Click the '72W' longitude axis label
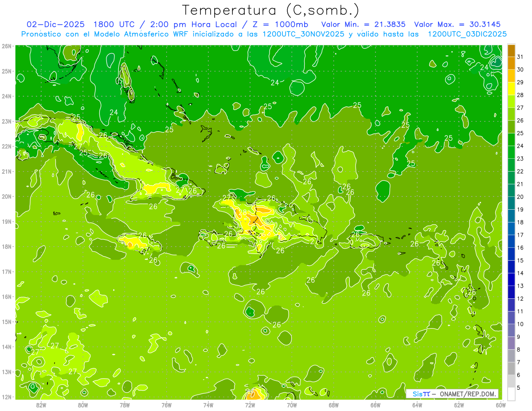Screen dimensions: 532x411 [250, 405]
